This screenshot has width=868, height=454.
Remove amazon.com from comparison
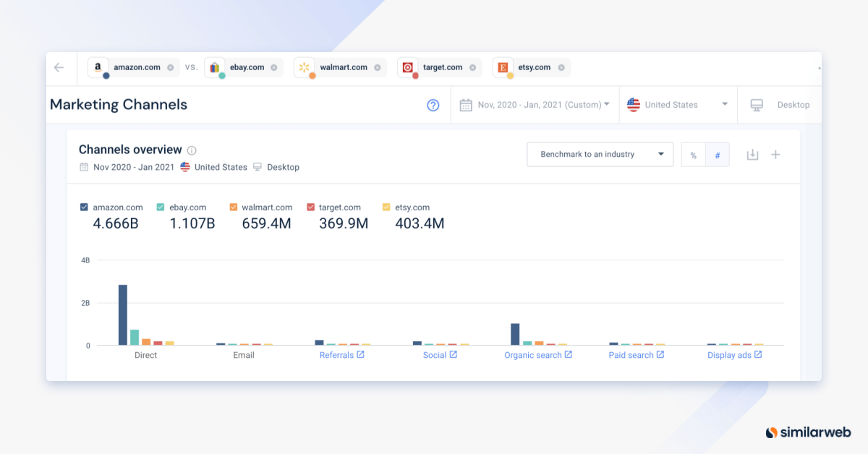[170, 67]
